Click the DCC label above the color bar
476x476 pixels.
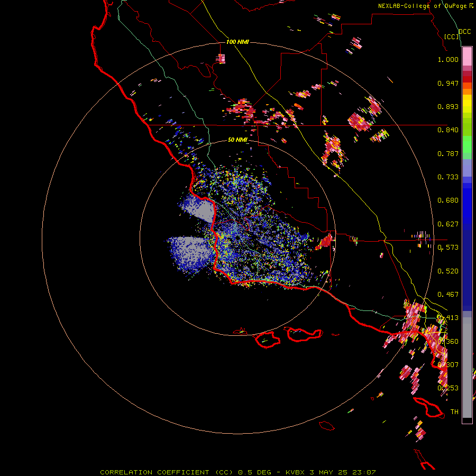pyautogui.click(x=464, y=32)
